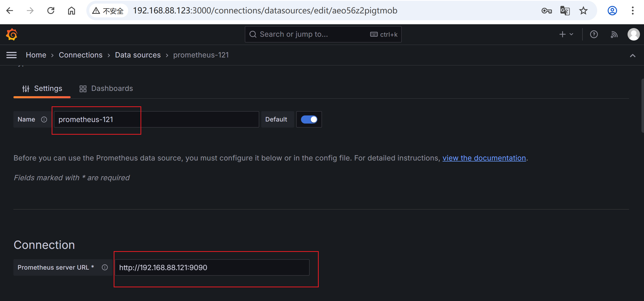
Task: Reload the current page
Action: point(51,11)
